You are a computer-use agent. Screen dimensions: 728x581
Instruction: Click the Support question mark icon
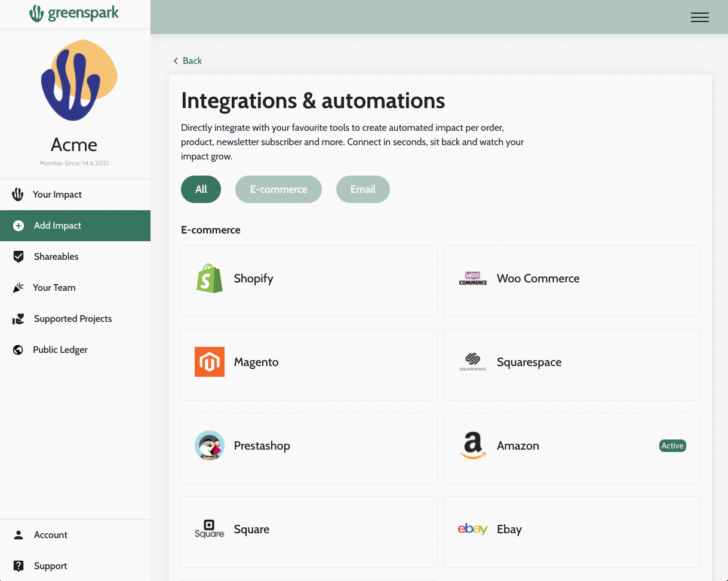point(19,566)
